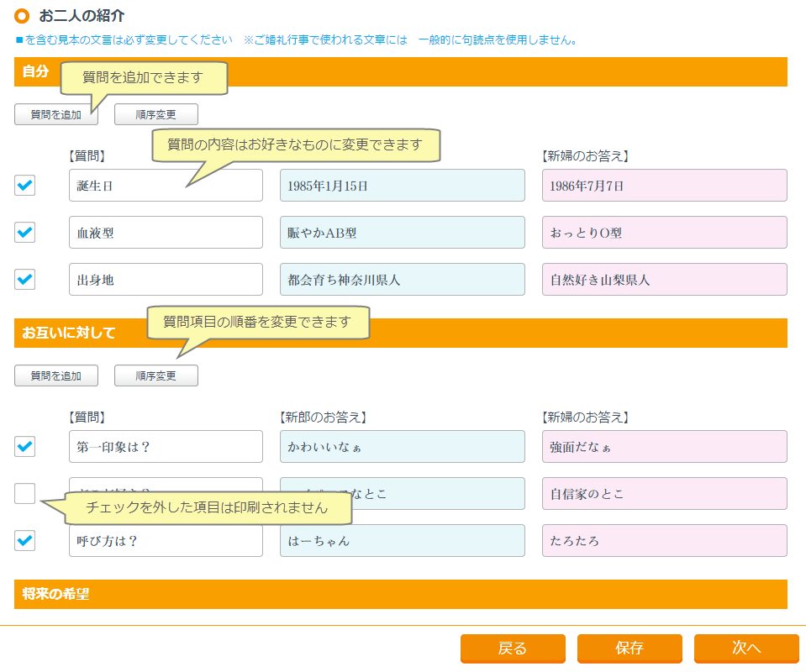Go forward with 次へ button
Viewport: 806px width, 672px height.
[746, 648]
